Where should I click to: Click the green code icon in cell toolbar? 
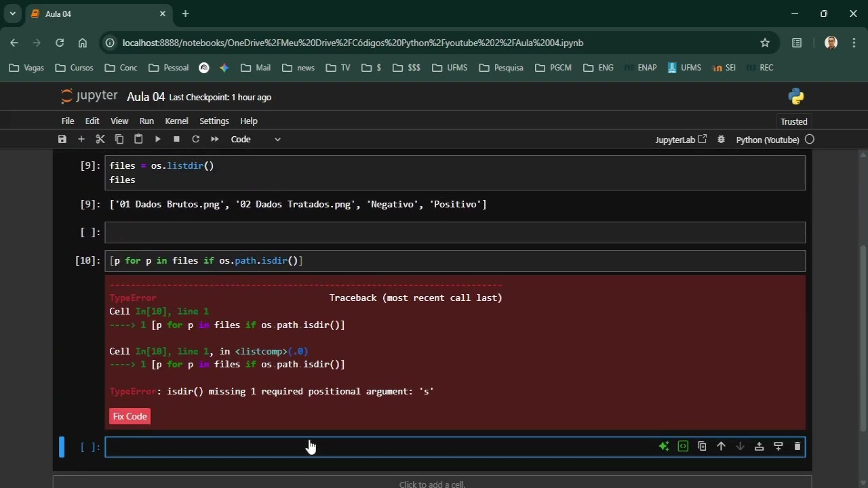pyautogui.click(x=683, y=446)
